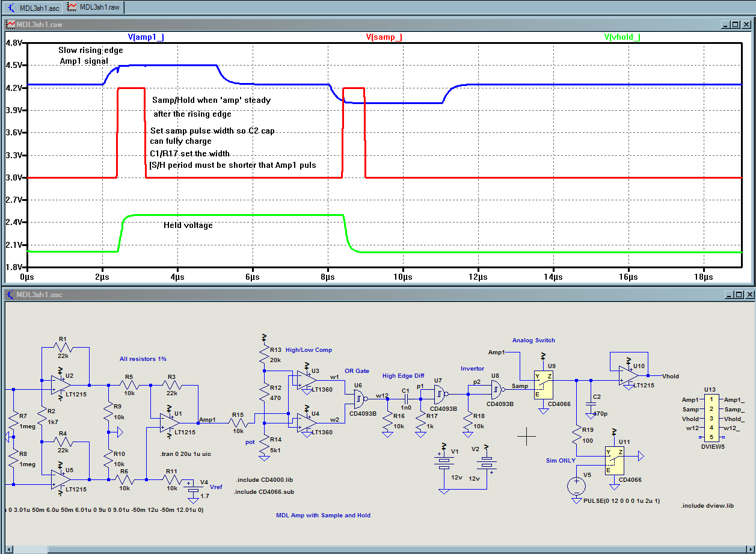Click the 'High/Low Comp' comment
The width and height of the screenshot is (756, 554).
309,350
